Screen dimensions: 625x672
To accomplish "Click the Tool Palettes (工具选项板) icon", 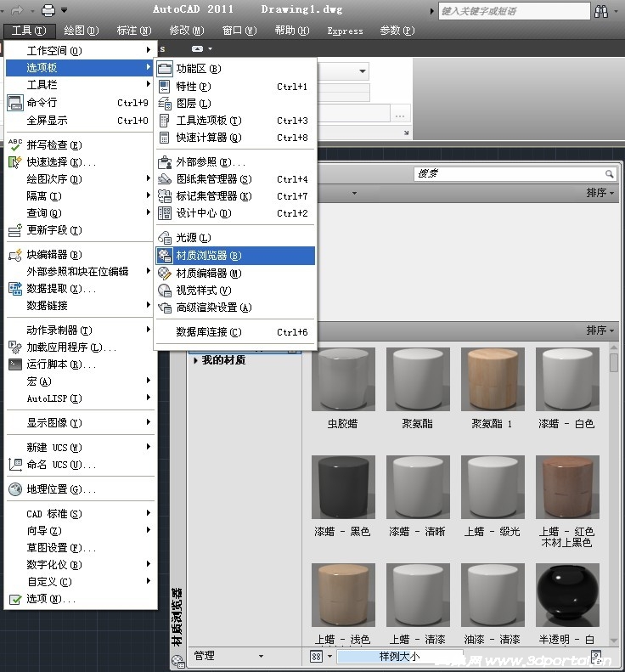I will pyautogui.click(x=165, y=121).
